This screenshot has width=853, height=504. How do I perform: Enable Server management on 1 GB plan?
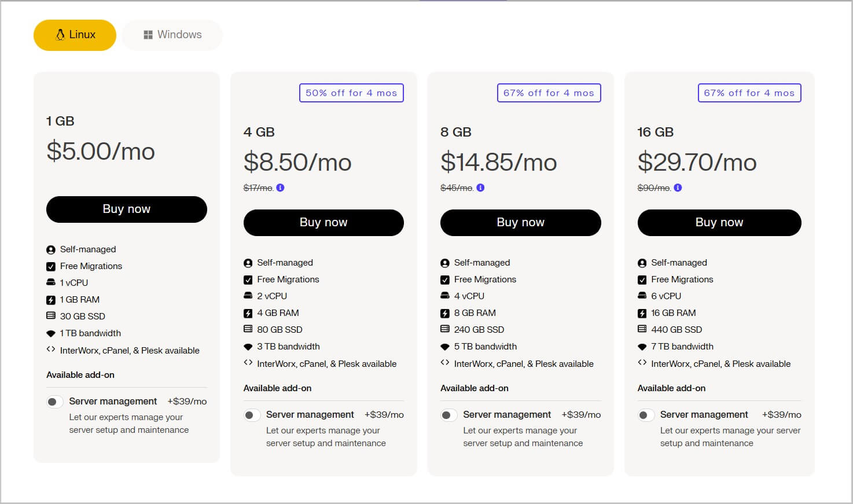(x=54, y=402)
